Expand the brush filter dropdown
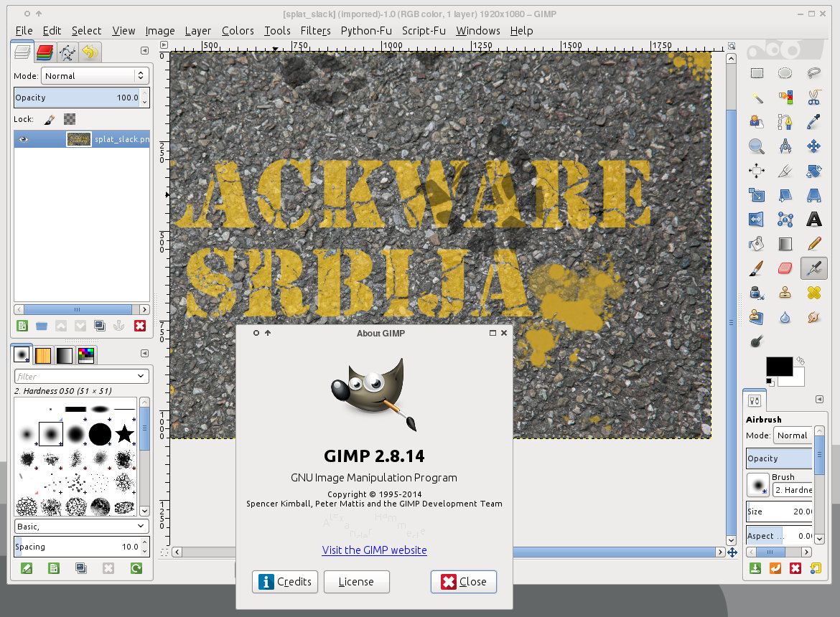 click(x=82, y=376)
